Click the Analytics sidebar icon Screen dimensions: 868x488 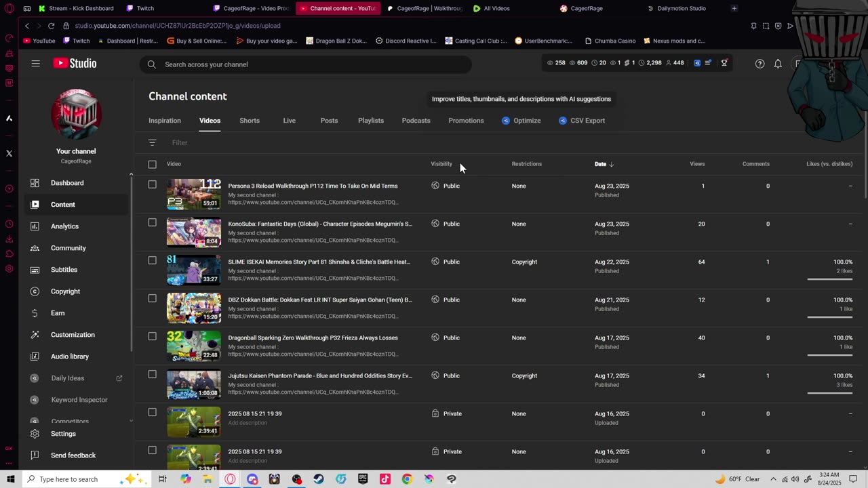[35, 226]
